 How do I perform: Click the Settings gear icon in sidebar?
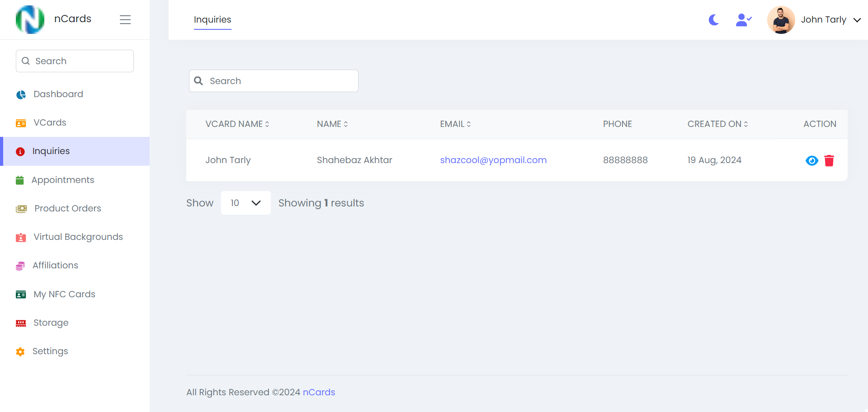click(x=20, y=351)
